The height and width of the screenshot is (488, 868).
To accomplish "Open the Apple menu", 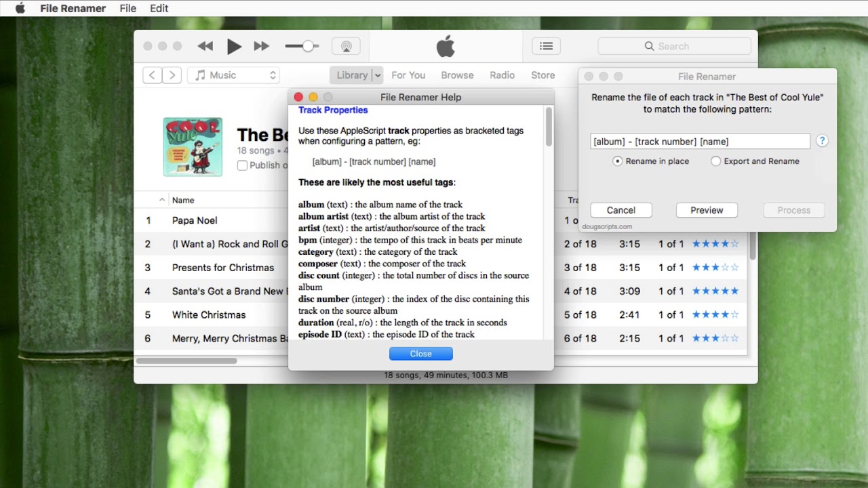I will pyautogui.click(x=20, y=8).
